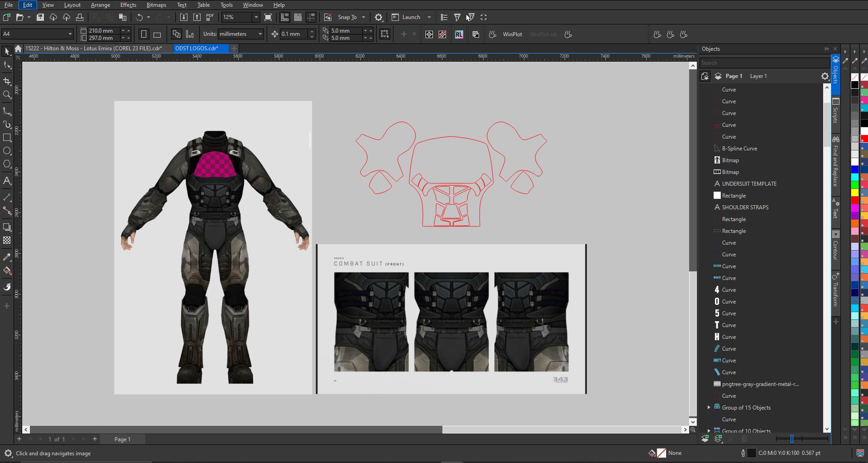The height and width of the screenshot is (463, 868).
Task: Expand Group of 15 Objects
Action: pos(709,407)
